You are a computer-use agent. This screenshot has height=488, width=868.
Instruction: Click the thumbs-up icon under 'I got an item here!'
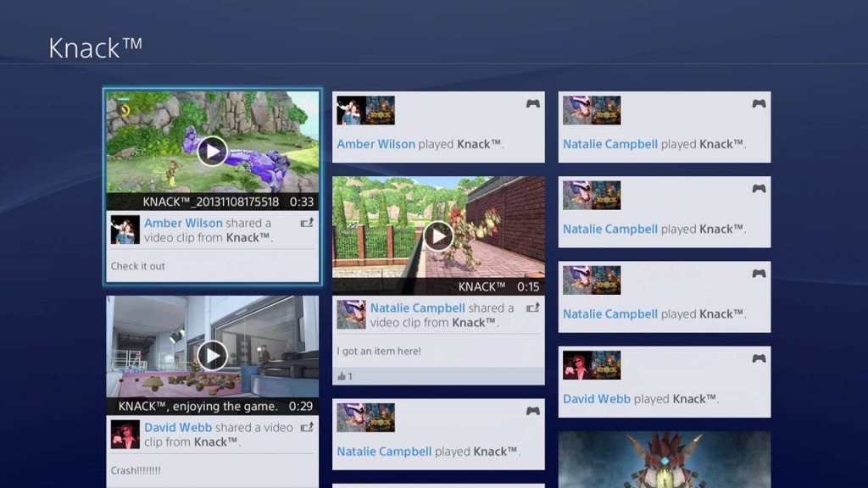pyautogui.click(x=342, y=374)
